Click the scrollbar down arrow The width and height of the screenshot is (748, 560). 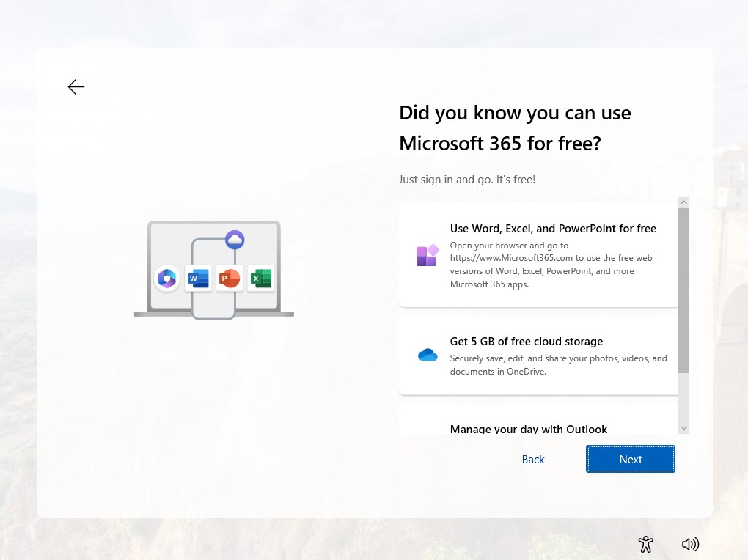click(683, 428)
